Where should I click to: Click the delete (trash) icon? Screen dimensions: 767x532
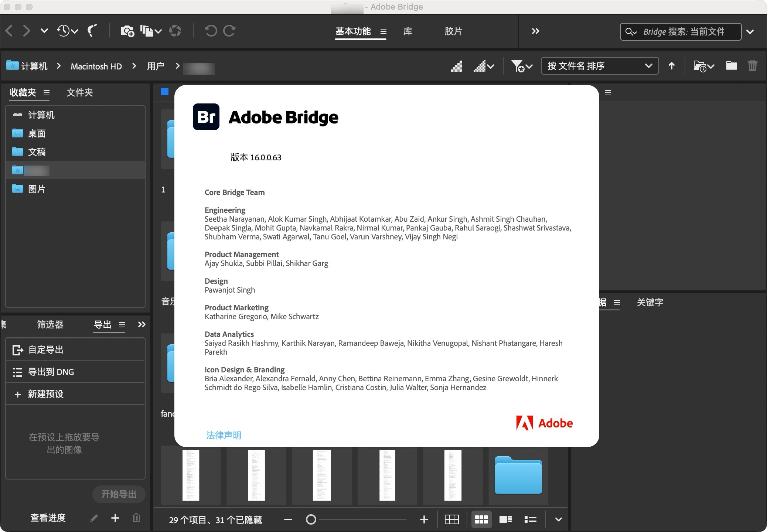(753, 66)
